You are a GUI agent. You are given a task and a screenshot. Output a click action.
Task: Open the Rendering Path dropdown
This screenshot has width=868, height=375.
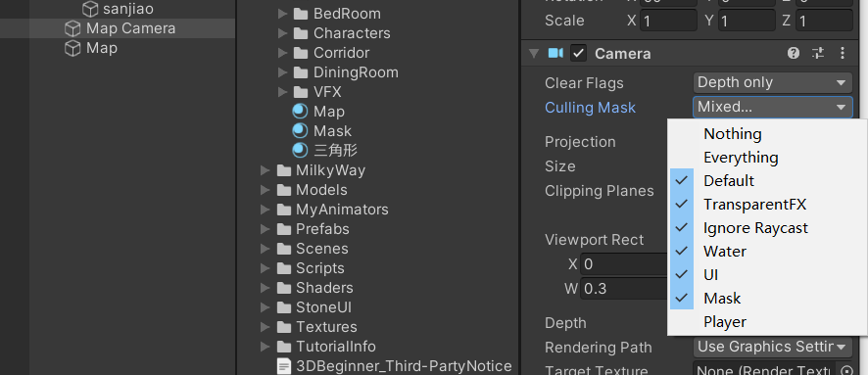click(772, 348)
